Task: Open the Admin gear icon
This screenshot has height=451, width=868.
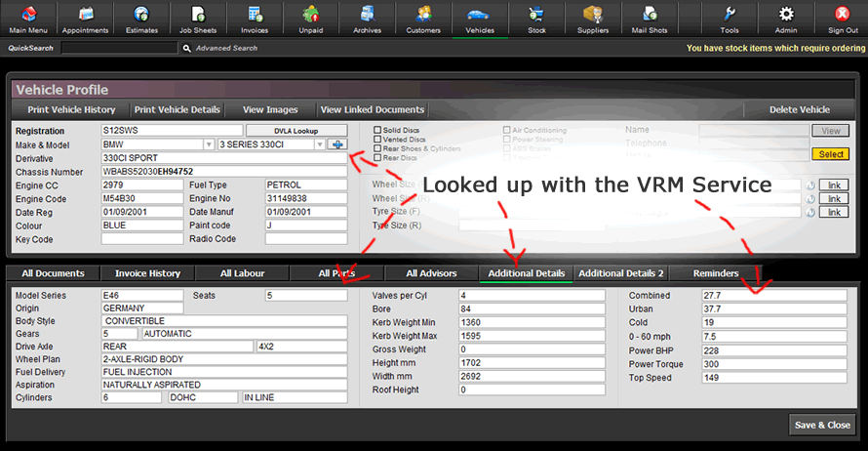Action: click(x=786, y=15)
